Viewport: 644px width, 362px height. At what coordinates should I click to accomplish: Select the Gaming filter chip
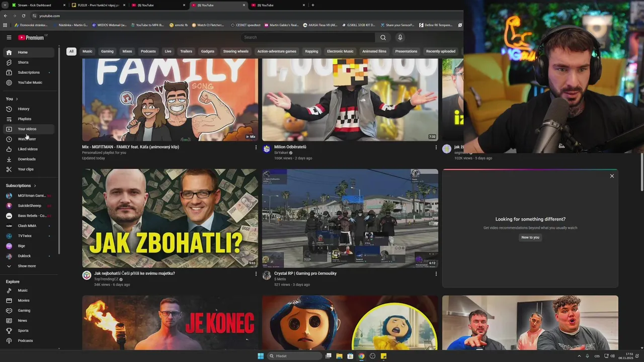pyautogui.click(x=107, y=51)
